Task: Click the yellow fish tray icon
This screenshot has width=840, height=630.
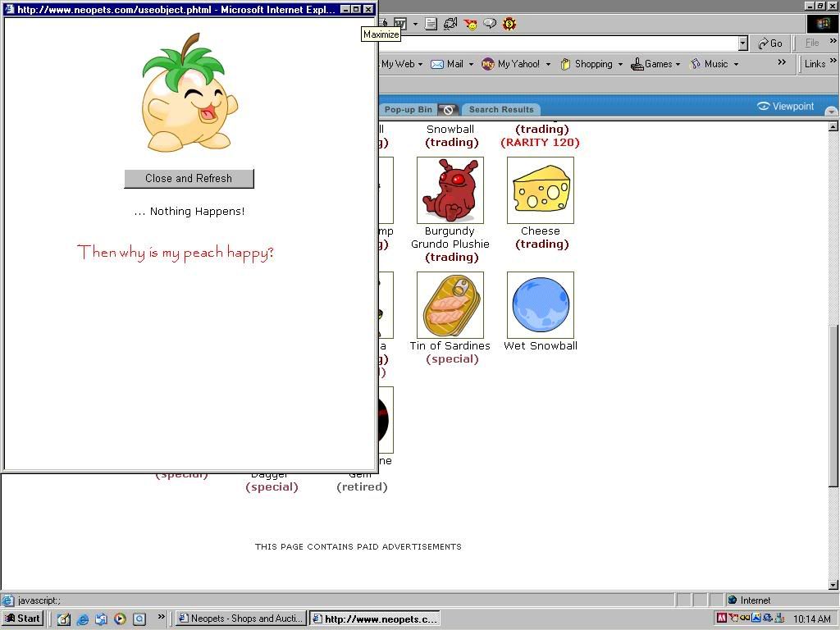Action: coord(745,618)
